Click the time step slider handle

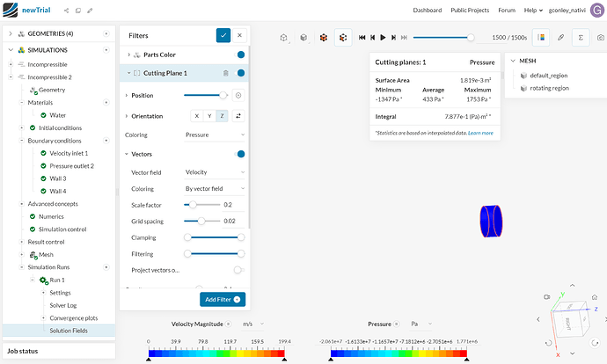tap(471, 38)
